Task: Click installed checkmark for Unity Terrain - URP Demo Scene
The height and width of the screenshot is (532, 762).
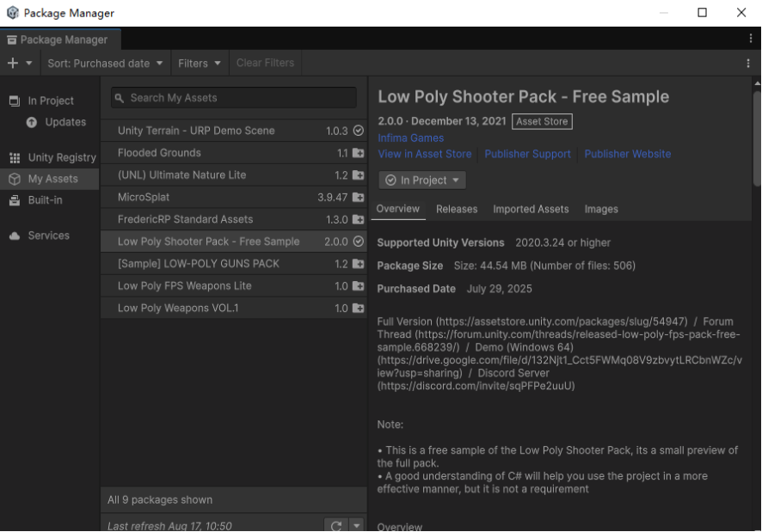Action: tap(358, 131)
